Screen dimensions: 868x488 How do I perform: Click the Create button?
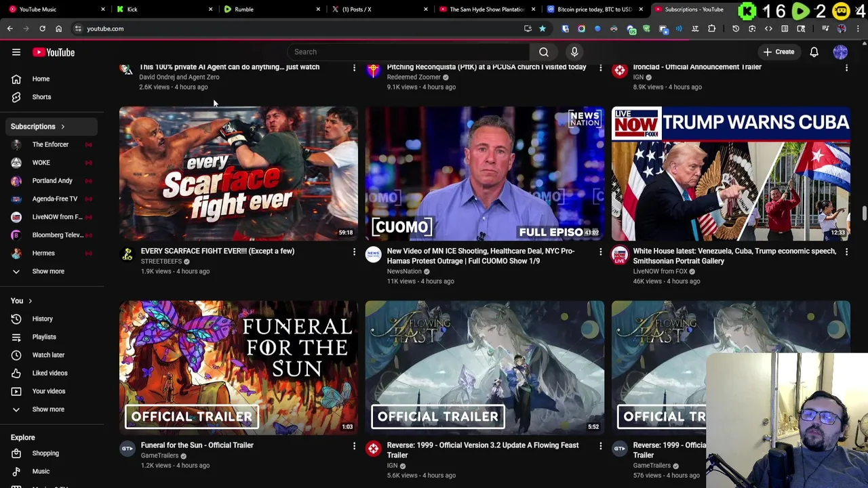pyautogui.click(x=778, y=52)
